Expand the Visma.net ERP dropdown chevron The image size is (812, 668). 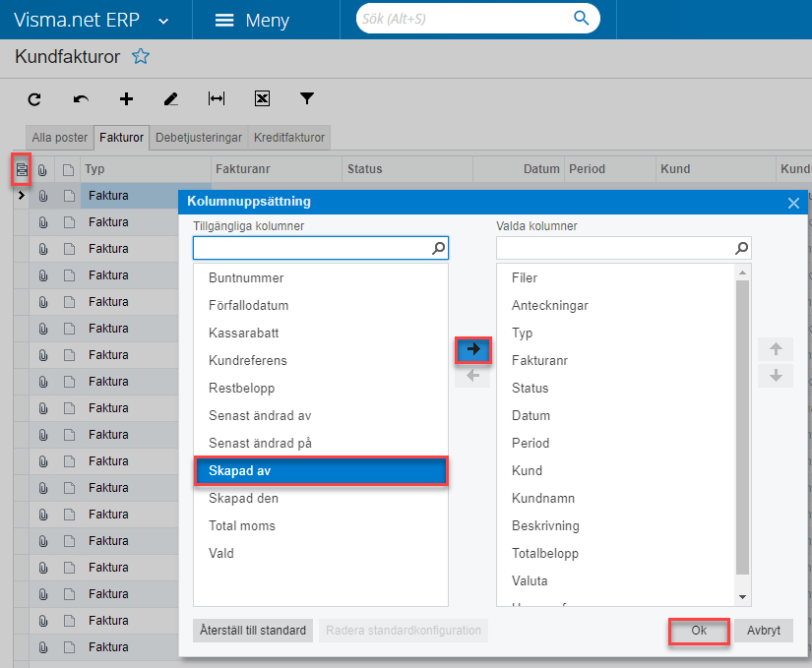(x=163, y=21)
